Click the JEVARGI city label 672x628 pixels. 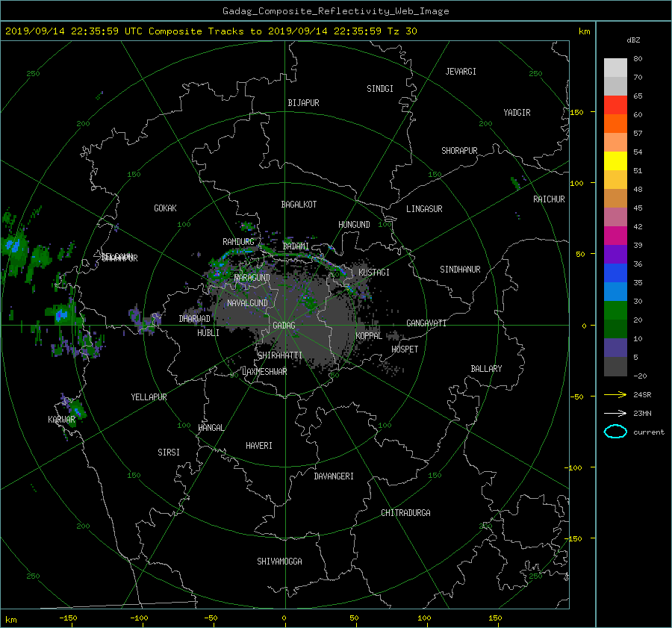pos(461,72)
